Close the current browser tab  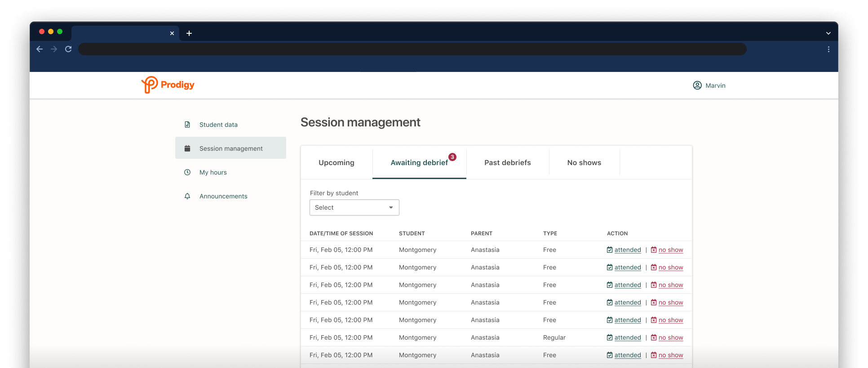[x=172, y=33]
